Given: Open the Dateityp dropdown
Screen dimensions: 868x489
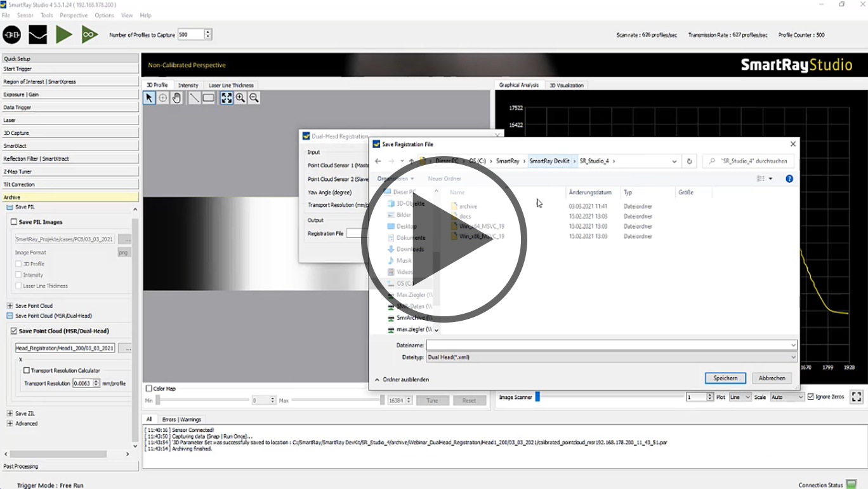Looking at the screenshot, I should point(611,358).
